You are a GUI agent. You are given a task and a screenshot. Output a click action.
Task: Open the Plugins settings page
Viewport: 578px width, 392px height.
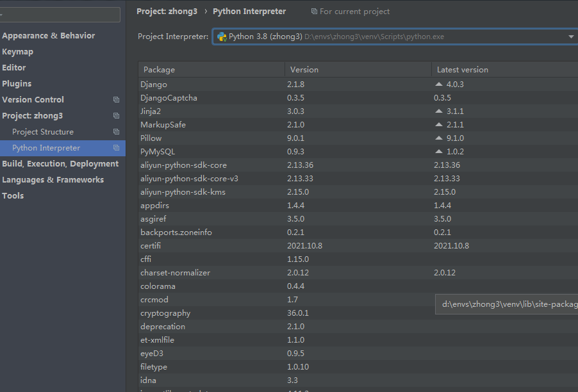[x=17, y=84]
